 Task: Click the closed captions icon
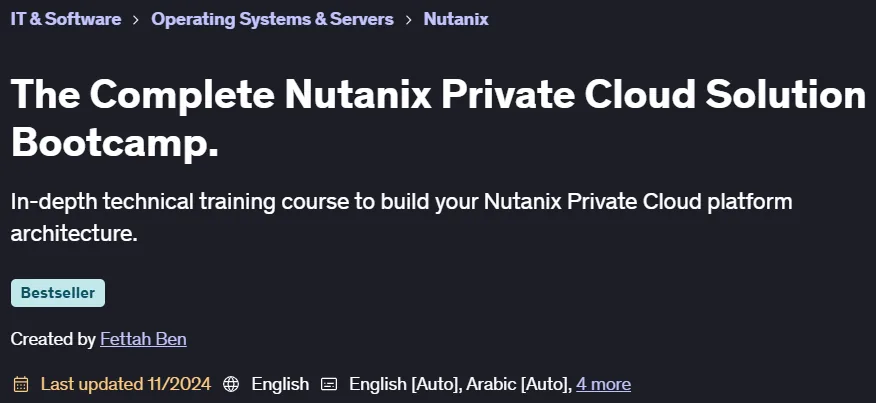point(329,384)
